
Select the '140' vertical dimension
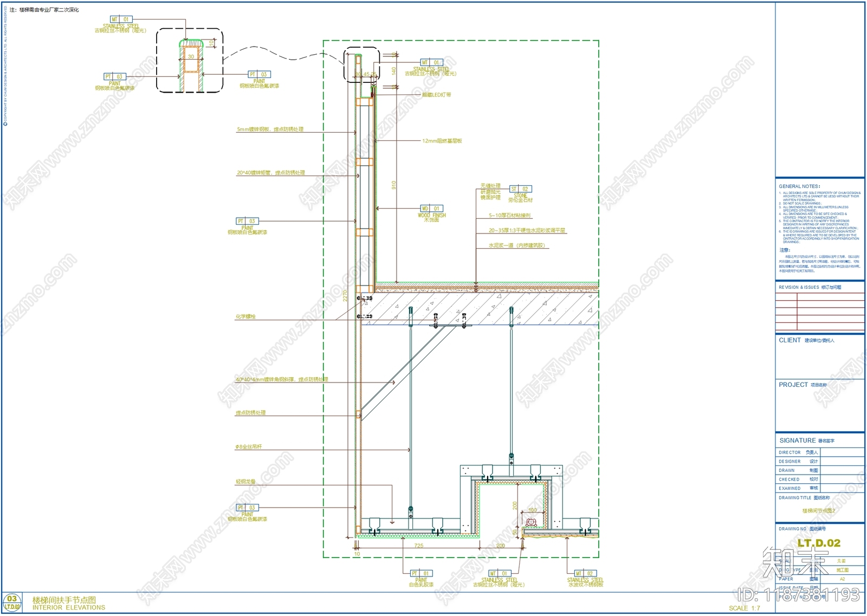tap(394, 70)
